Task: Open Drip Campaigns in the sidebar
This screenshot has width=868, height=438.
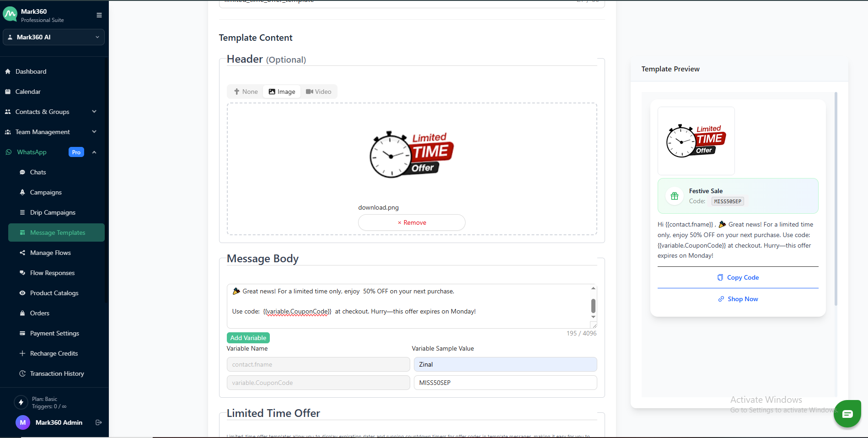Action: tap(53, 212)
